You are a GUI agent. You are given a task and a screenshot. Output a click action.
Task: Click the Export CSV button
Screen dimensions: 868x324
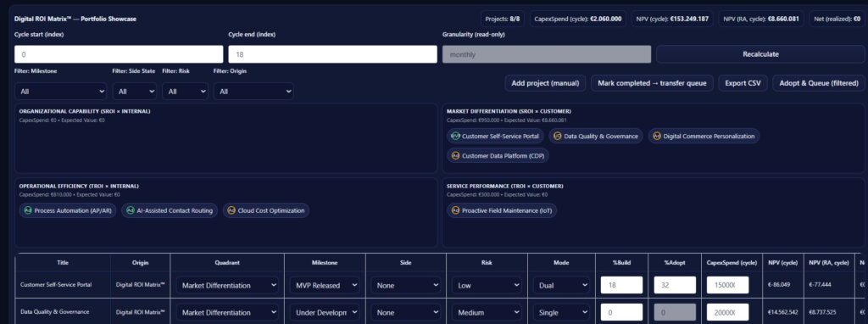[743, 83]
